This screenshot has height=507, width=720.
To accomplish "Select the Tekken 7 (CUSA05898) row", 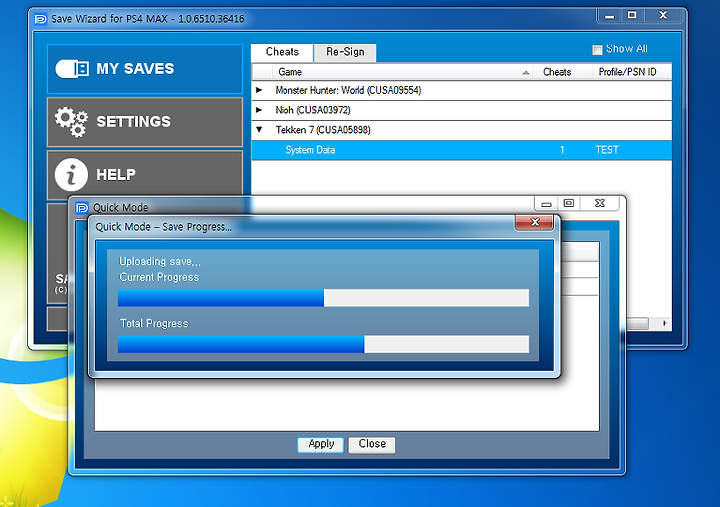I will [461, 130].
